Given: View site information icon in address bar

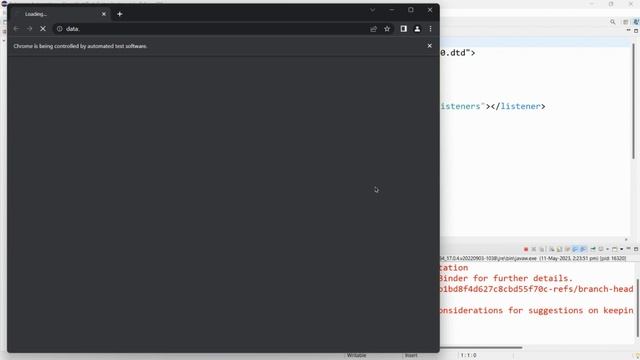Looking at the screenshot, I should click(60, 29).
